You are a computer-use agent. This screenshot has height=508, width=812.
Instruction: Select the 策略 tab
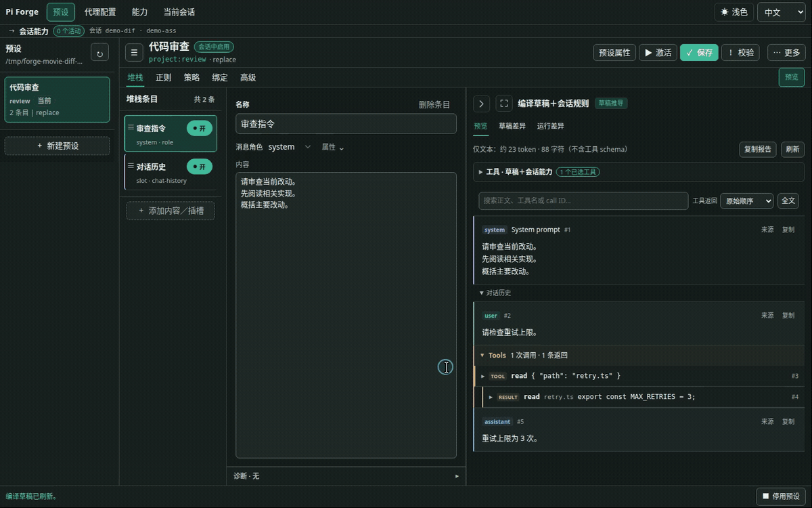(191, 77)
